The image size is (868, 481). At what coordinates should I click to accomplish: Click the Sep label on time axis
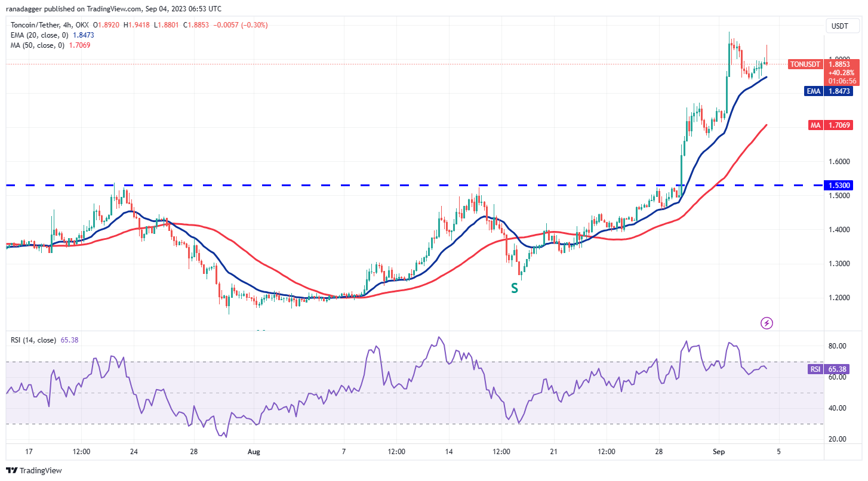(719, 452)
